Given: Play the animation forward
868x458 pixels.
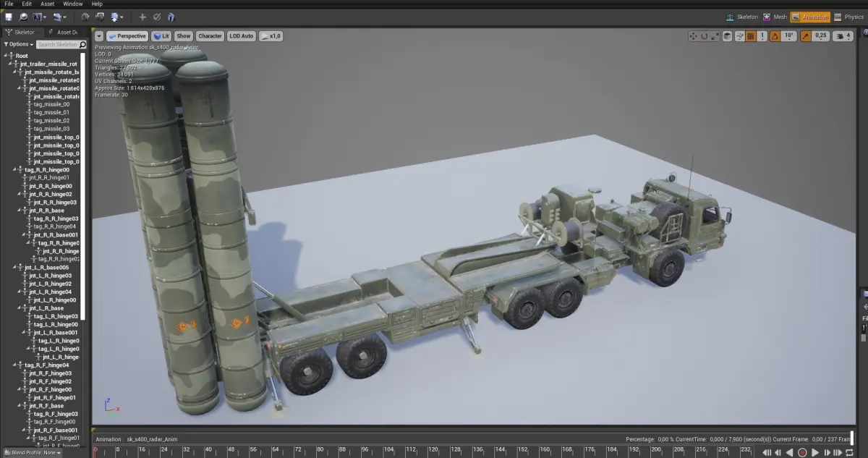Looking at the screenshot, I should pyautogui.click(x=816, y=452).
